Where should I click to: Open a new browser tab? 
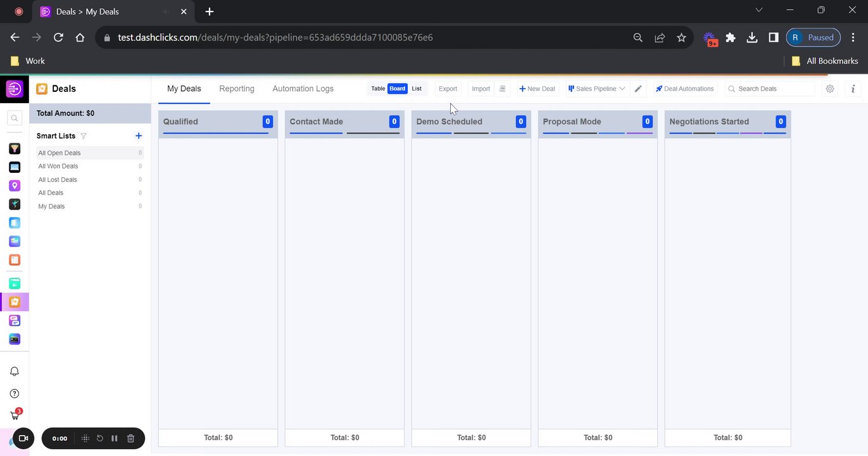point(210,11)
